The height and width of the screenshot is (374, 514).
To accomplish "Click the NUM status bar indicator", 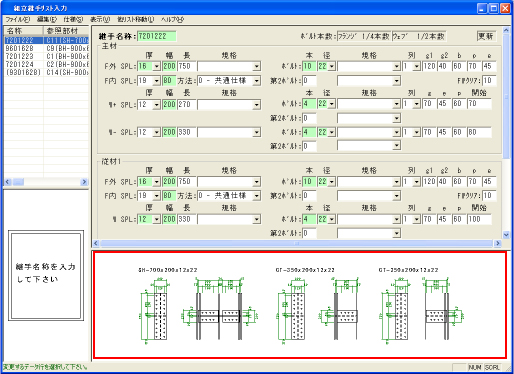I will pyautogui.click(x=475, y=367).
